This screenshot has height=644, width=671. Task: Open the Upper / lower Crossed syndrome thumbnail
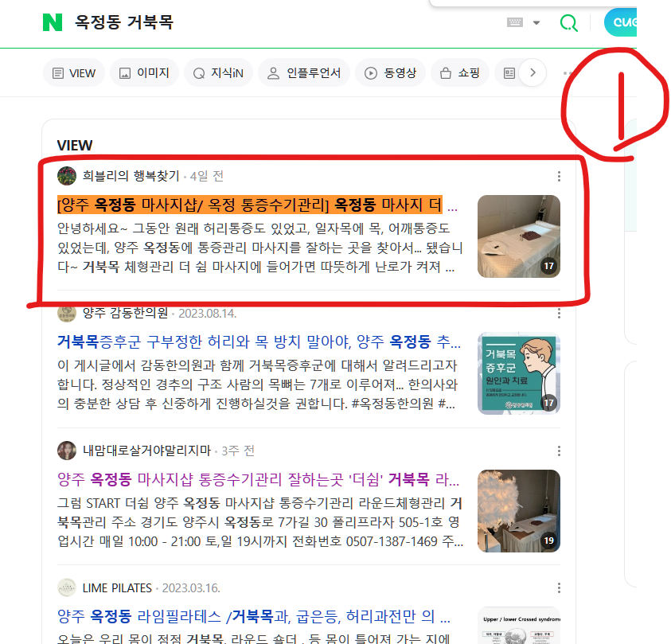(519, 625)
